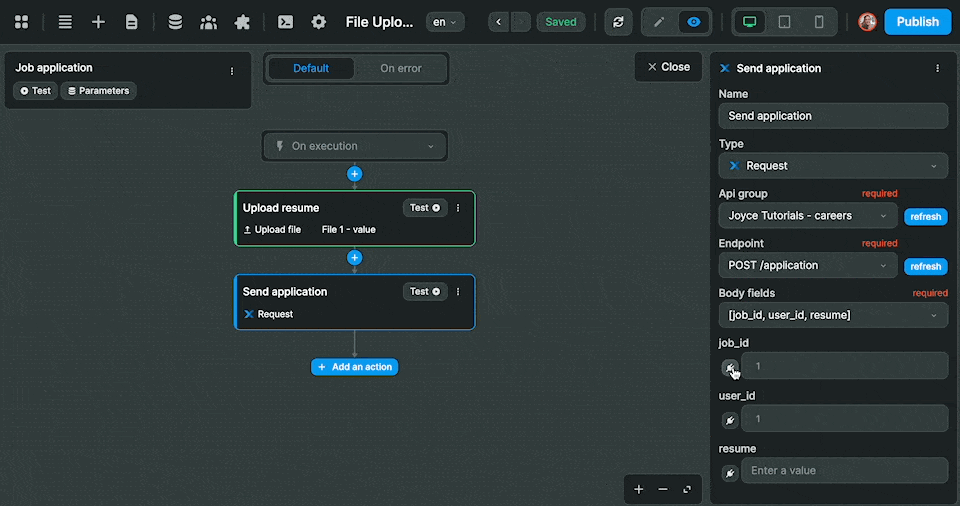Click the Name field containing Send application
This screenshot has height=506, width=960.
click(833, 116)
